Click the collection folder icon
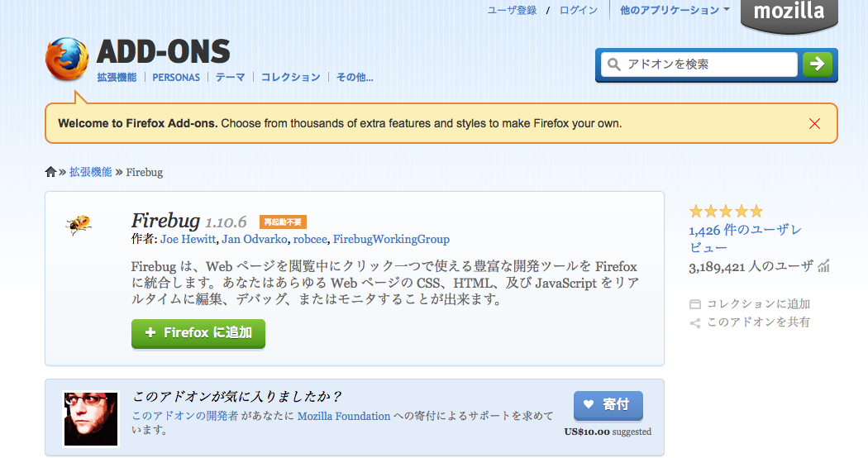Screen dimensions: 868x458 pos(694,304)
